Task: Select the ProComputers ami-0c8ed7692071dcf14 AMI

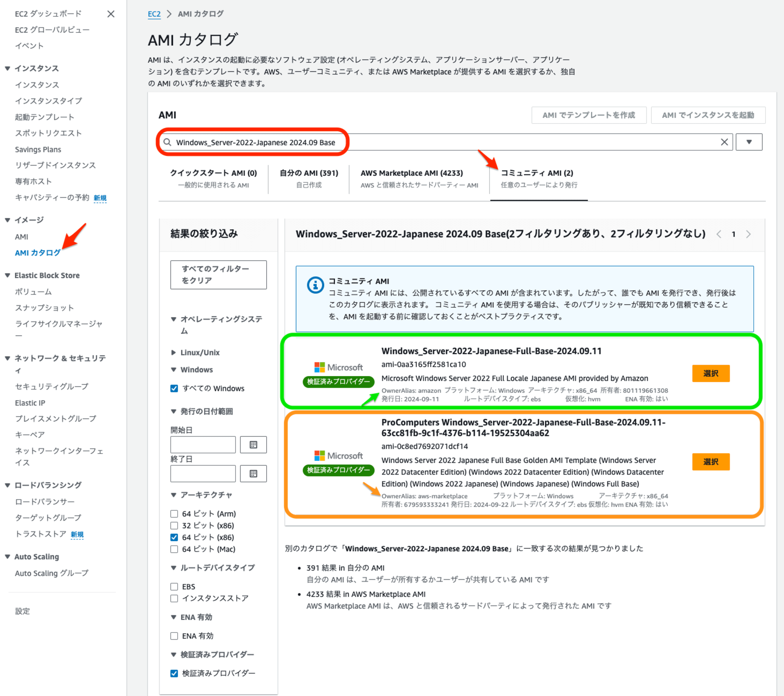Action: (x=711, y=462)
